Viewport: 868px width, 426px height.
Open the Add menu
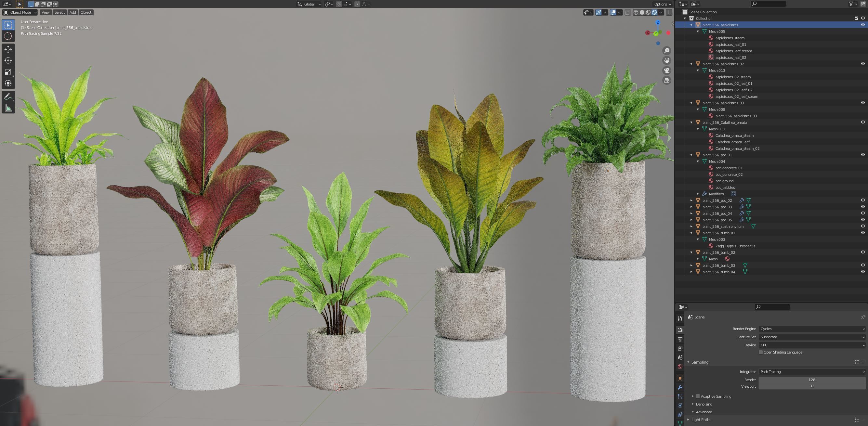(x=72, y=12)
